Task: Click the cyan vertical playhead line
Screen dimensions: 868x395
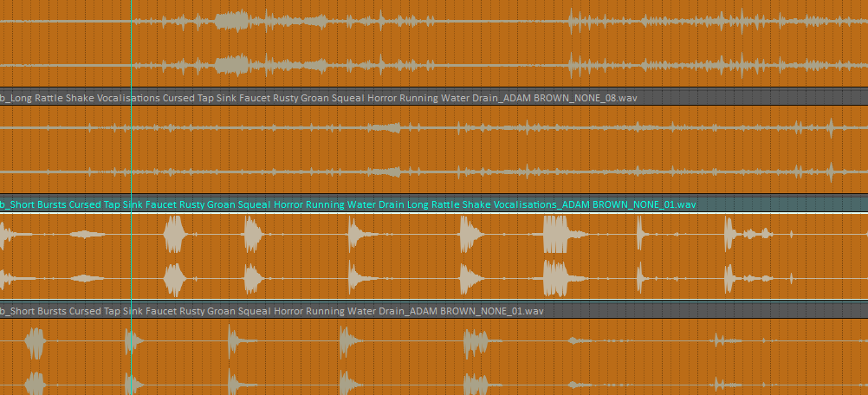Action: pyautogui.click(x=131, y=197)
